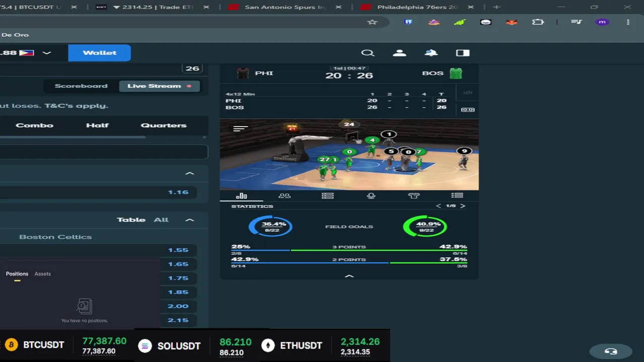Open the Assets tab

(43, 274)
